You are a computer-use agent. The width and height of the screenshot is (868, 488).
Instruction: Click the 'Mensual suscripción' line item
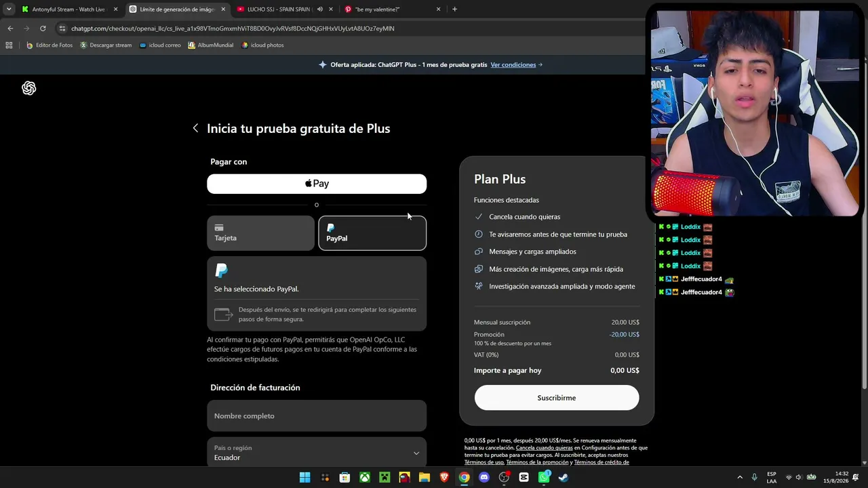(502, 323)
